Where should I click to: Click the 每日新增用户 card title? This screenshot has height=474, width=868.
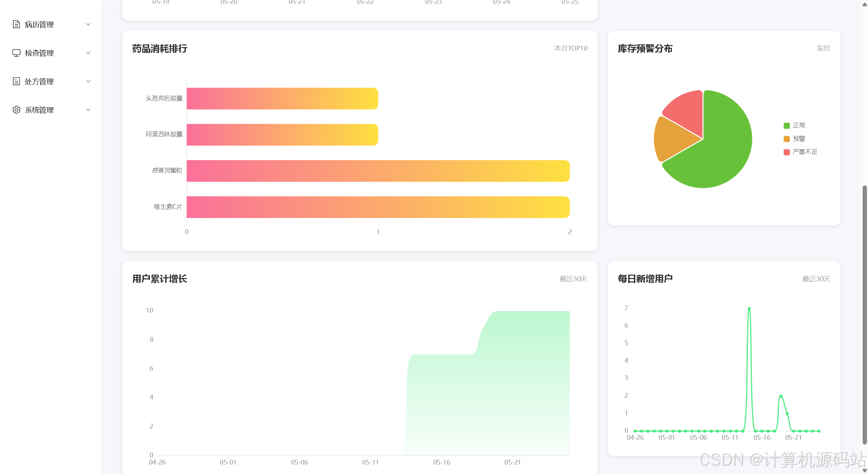point(645,279)
